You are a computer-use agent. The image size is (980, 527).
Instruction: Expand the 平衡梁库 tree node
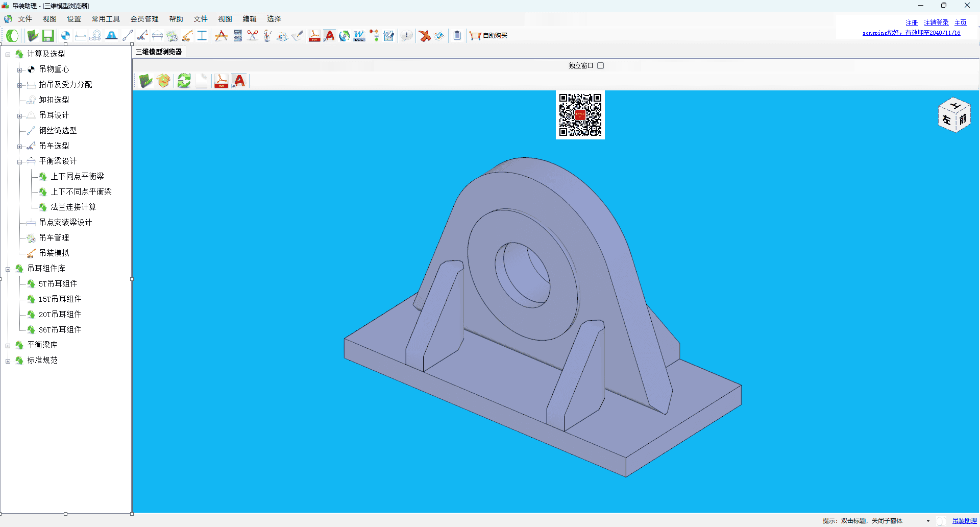click(8, 346)
